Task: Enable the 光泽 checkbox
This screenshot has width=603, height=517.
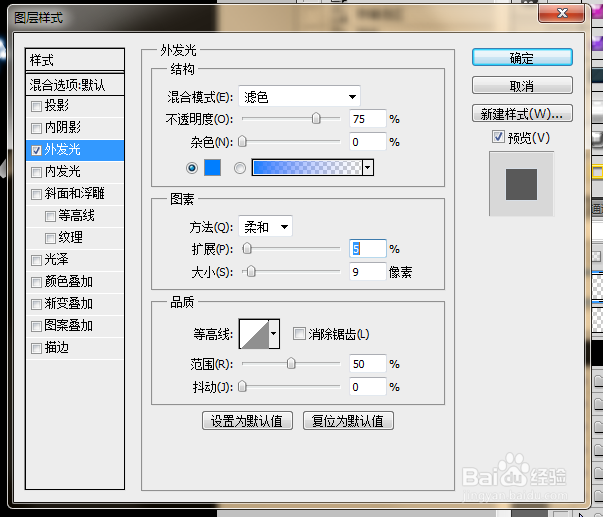Action: 36,260
